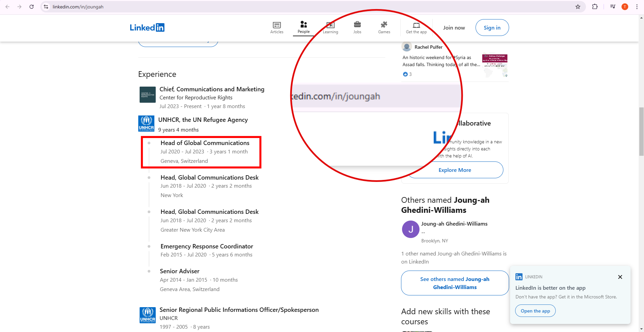Screen dimensions: 644x332
Task: Go back in the browser
Action: [x=7, y=7]
